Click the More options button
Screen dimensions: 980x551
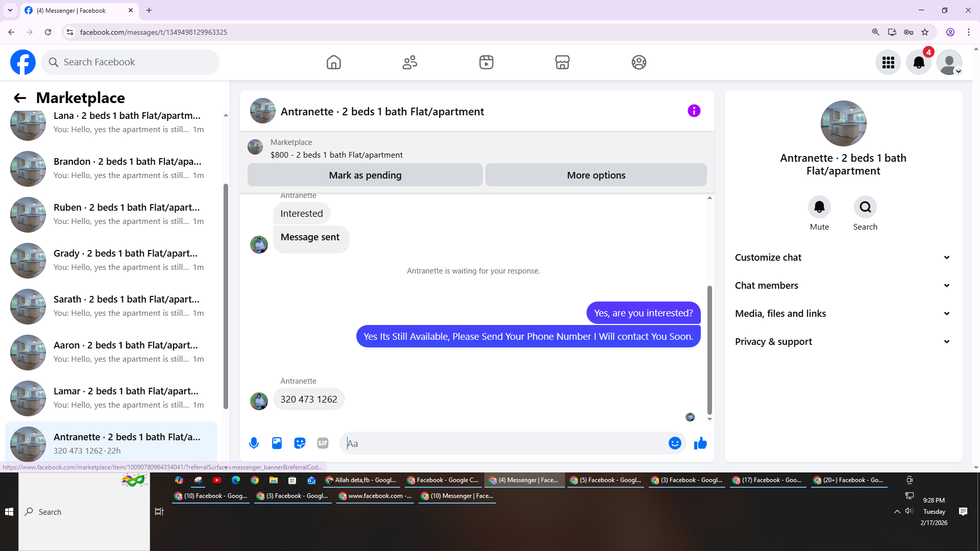click(x=596, y=175)
